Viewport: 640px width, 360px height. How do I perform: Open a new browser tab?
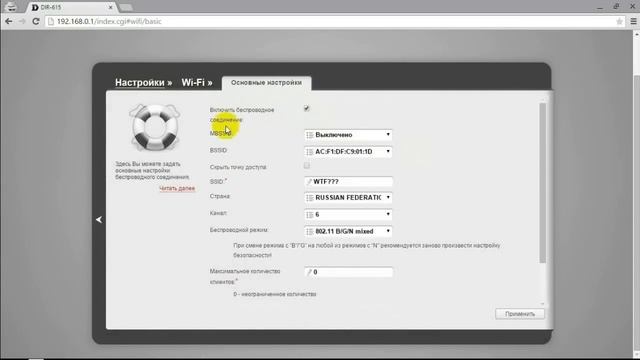[126, 7]
